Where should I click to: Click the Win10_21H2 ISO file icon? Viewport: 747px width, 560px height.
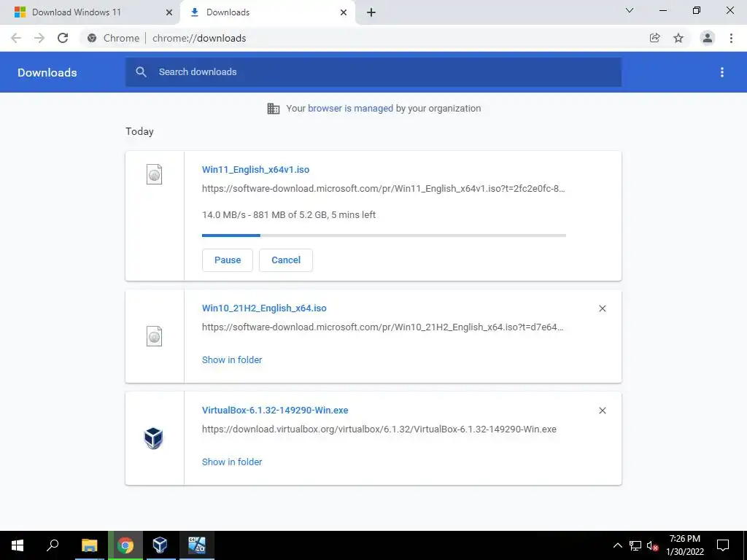point(154,336)
